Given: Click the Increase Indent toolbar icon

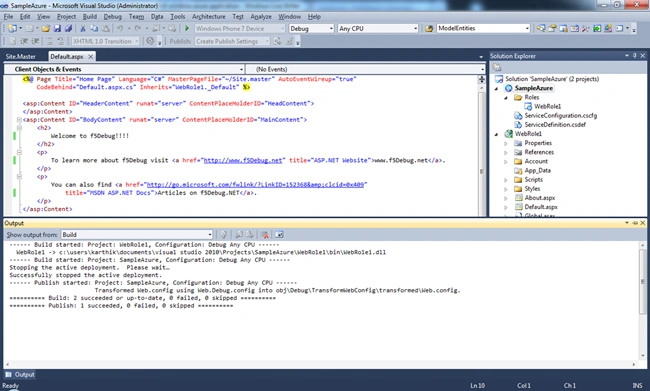Looking at the screenshot, I should pos(35,41).
